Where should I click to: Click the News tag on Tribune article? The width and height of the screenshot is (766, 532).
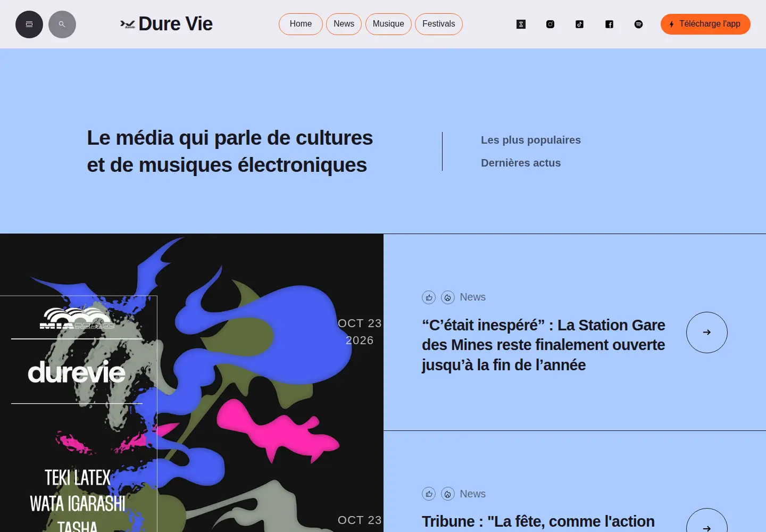[472, 494]
